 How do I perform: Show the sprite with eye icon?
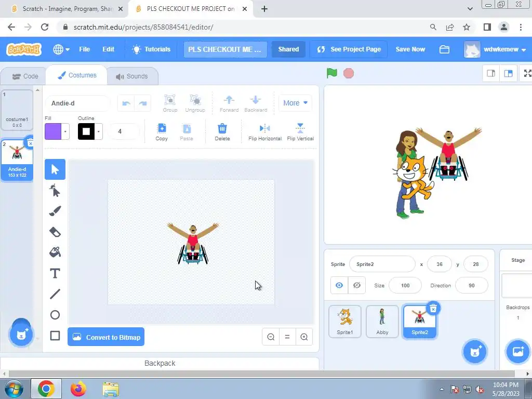339,285
